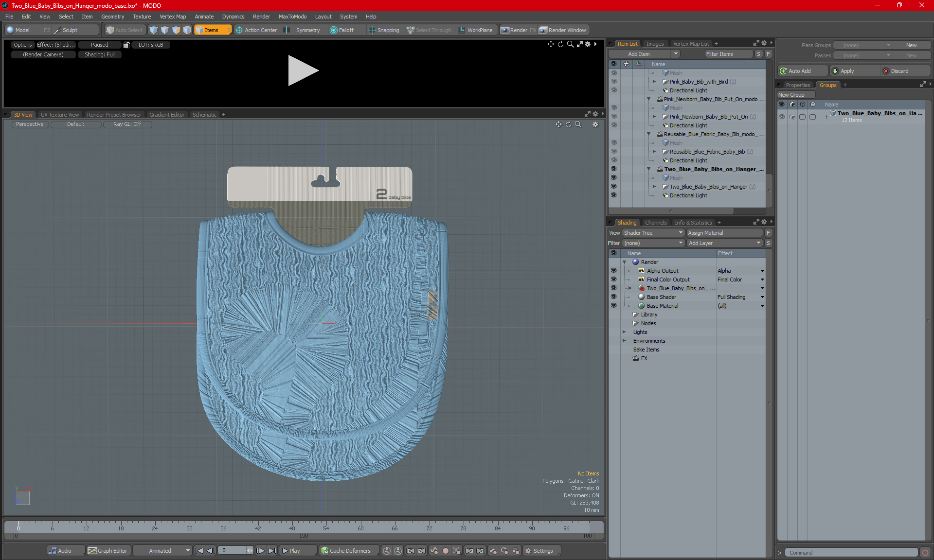Open the Add Layer dropdown
934x560 pixels.
pyautogui.click(x=724, y=243)
